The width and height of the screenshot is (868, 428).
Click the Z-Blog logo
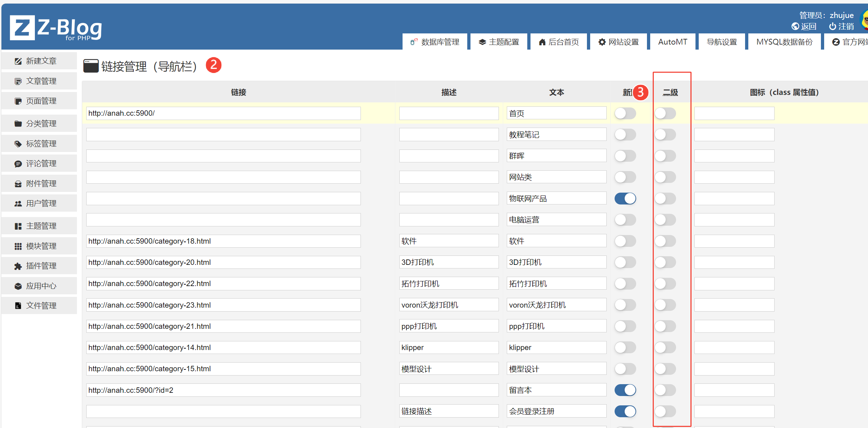[x=56, y=28]
